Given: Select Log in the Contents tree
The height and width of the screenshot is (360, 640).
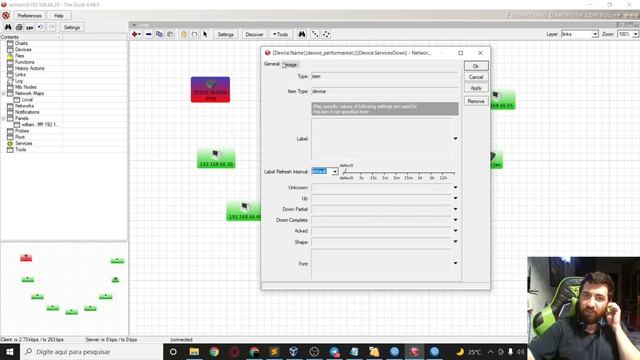Looking at the screenshot, I should click(19, 81).
